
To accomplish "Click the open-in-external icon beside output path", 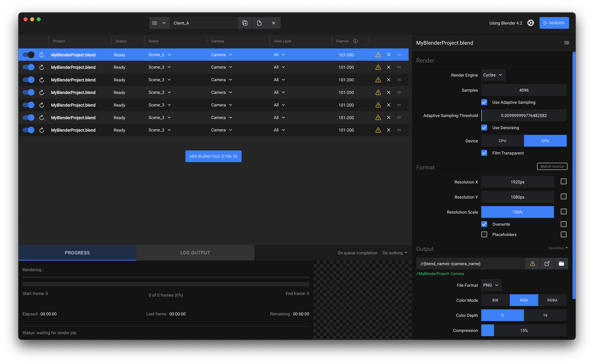I will [547, 264].
